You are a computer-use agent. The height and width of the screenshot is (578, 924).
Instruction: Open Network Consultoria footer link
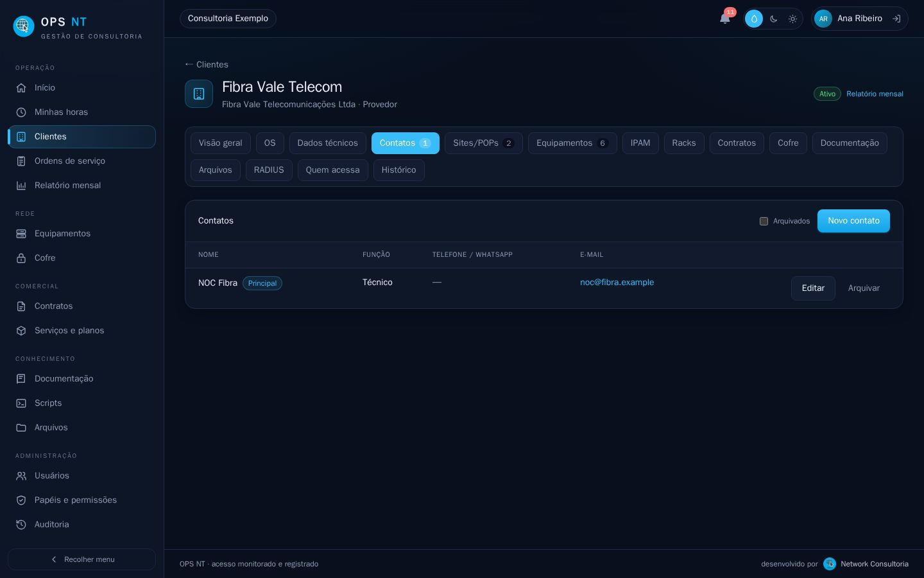pos(866,564)
